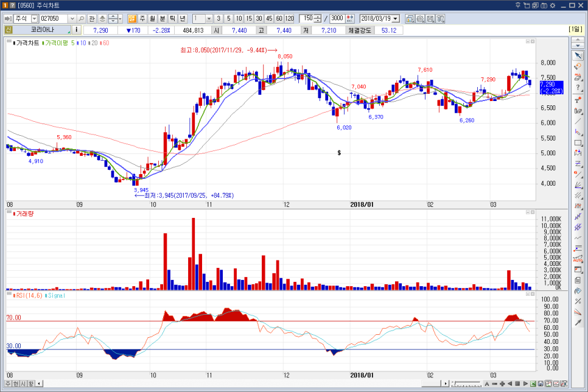
Task: Select the straight trend line tool
Action: point(578,121)
